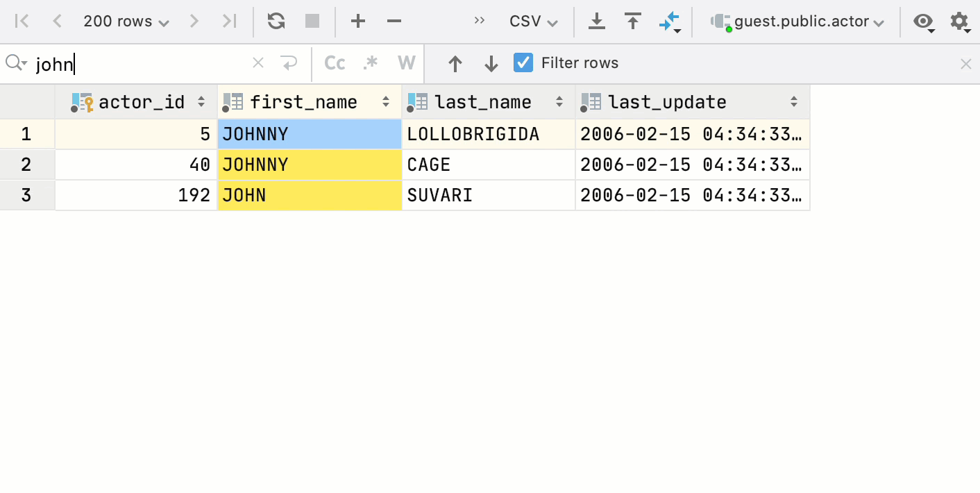Export the data to file

[596, 21]
